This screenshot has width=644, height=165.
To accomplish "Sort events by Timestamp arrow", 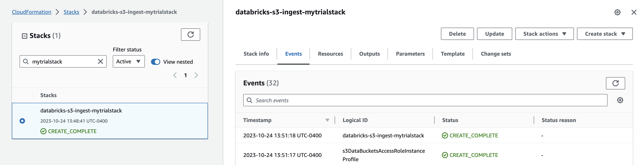I will click(327, 120).
